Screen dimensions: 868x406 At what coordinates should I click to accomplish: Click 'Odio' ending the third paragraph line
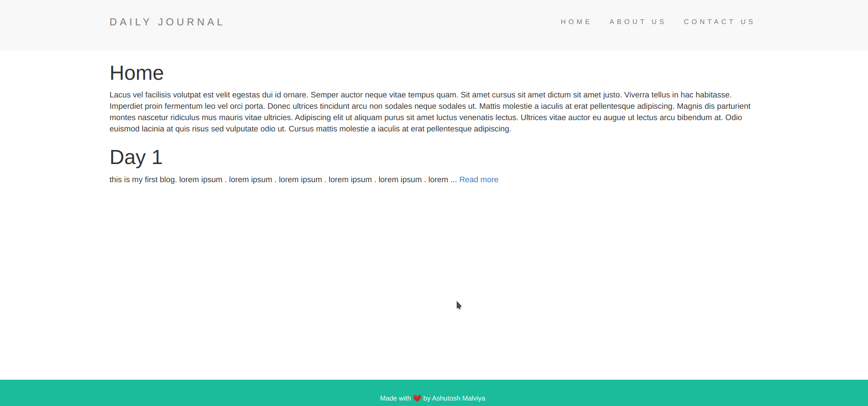pos(733,117)
